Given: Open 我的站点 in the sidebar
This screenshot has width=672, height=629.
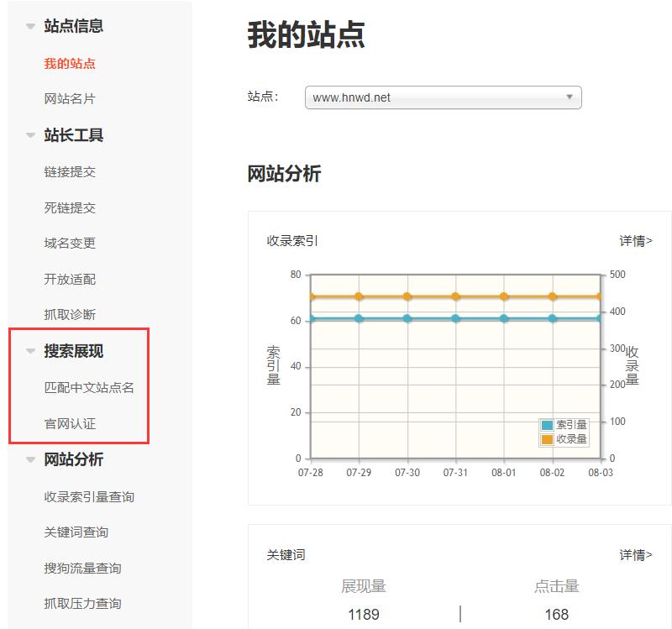Looking at the screenshot, I should click(70, 64).
